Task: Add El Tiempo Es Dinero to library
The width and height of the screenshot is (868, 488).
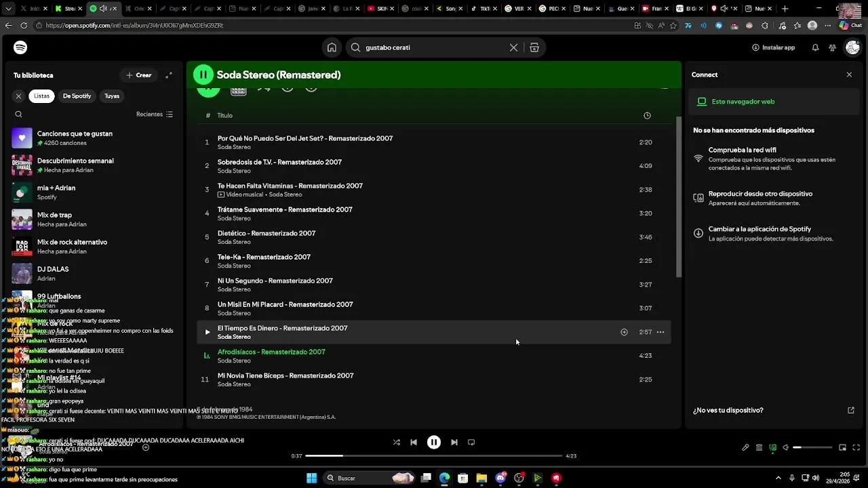Action: 624,332
